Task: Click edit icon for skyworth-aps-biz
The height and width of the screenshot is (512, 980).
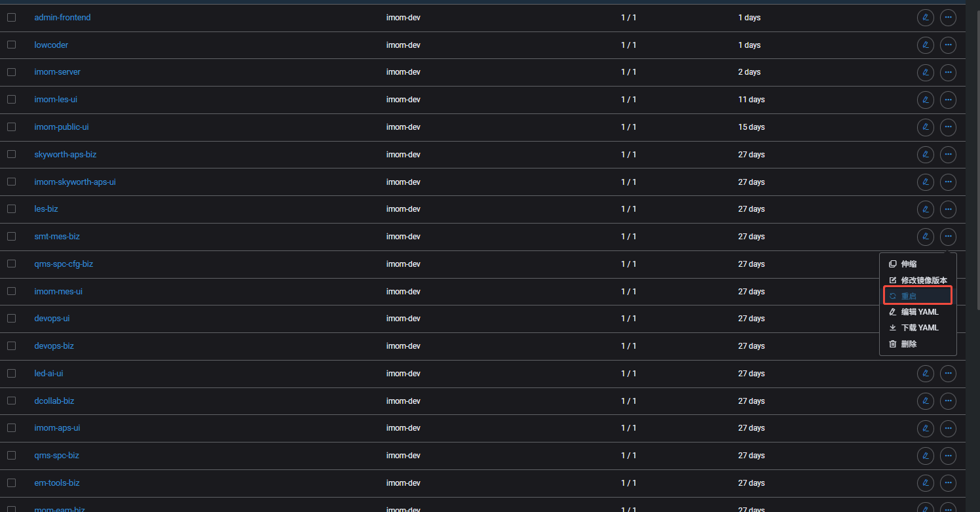Action: click(x=925, y=155)
